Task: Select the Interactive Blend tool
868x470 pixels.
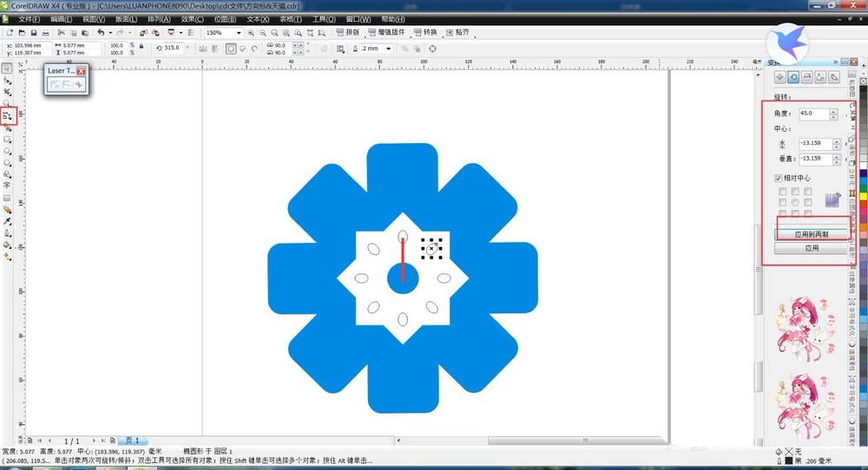Action: [7, 210]
